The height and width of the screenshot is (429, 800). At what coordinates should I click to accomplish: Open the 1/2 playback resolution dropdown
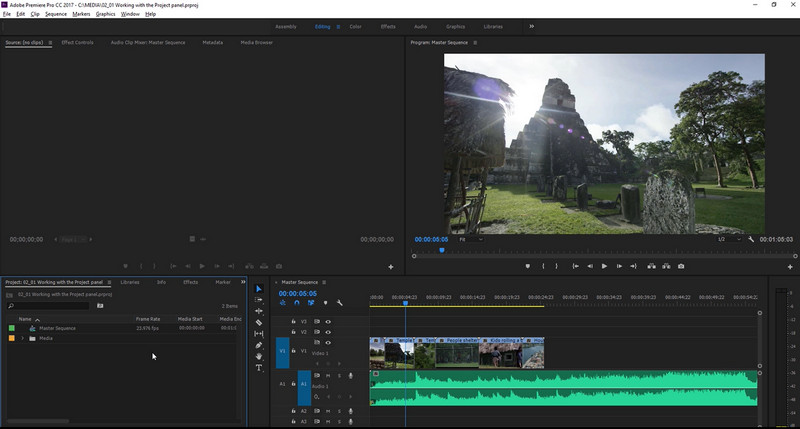pos(729,239)
